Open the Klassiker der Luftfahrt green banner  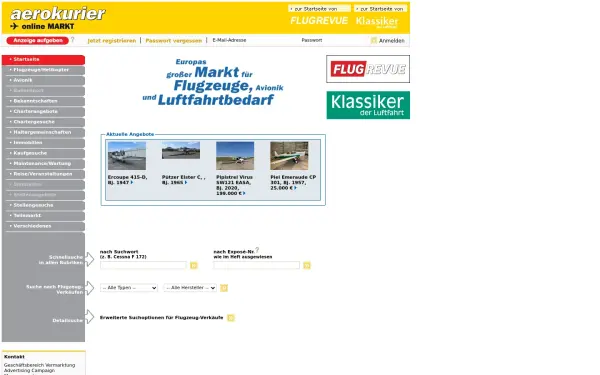[x=368, y=105]
